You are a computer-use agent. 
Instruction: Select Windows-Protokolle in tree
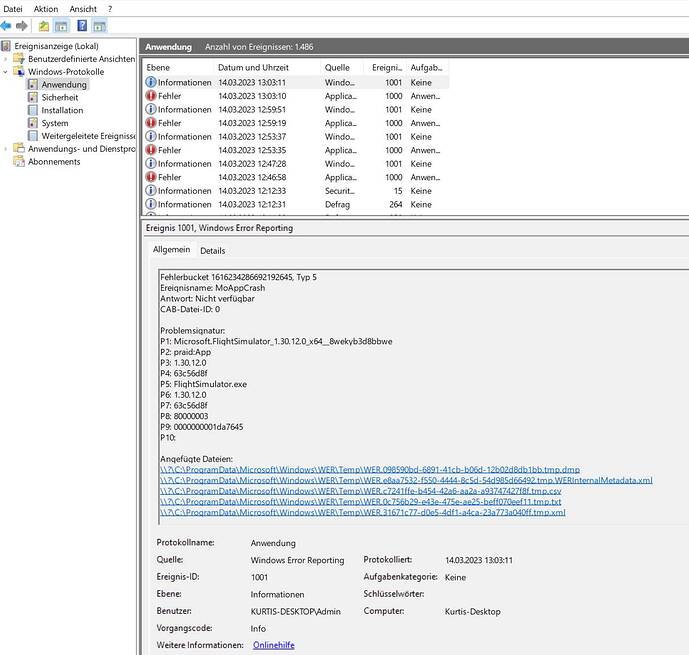66,72
